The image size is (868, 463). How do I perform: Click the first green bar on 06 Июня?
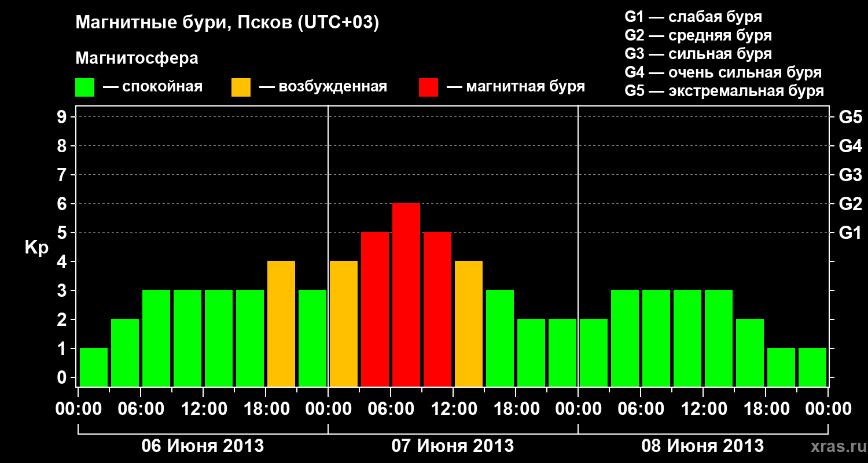click(94, 367)
